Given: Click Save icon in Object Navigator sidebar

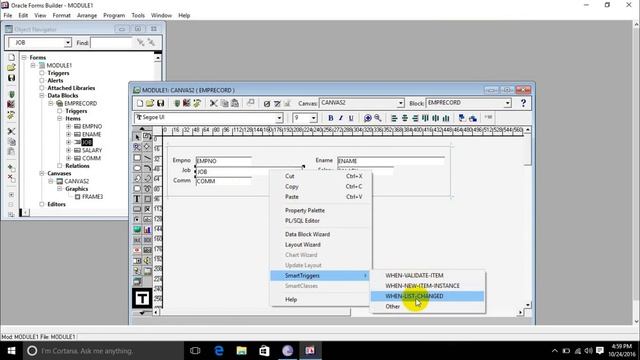Looking at the screenshot, I should tap(11, 78).
